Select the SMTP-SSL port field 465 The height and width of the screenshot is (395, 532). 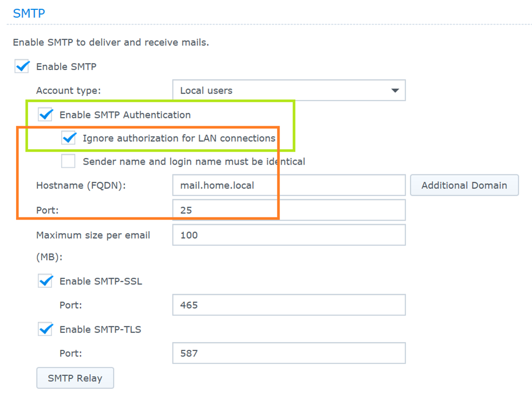pyautogui.click(x=288, y=305)
